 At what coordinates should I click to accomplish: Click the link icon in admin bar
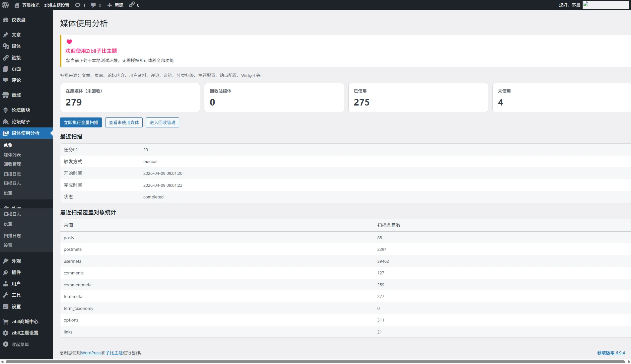(132, 5)
